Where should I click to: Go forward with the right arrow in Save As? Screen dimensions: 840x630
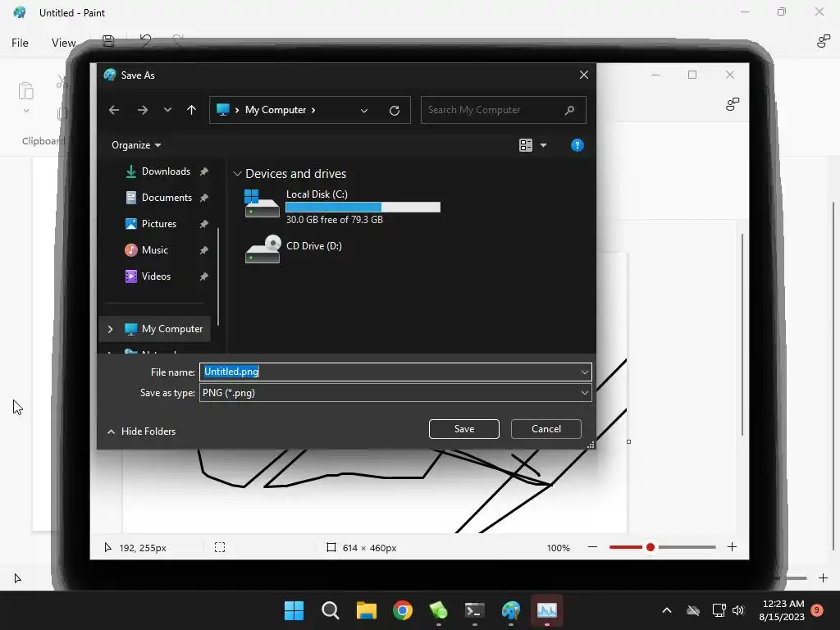tap(143, 110)
